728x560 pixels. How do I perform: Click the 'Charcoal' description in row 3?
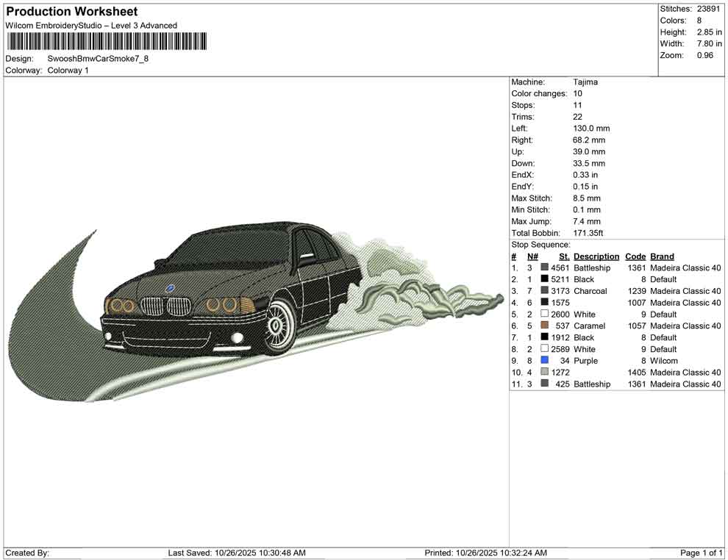(590, 291)
